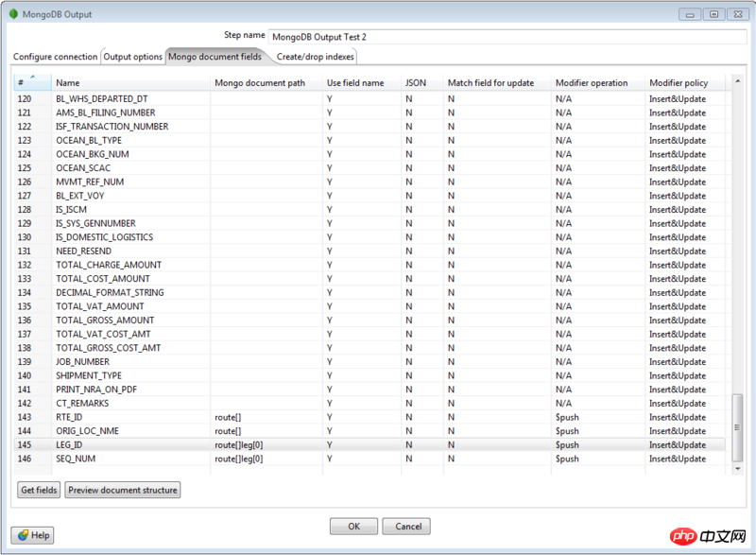The height and width of the screenshot is (555, 756).
Task: Select the ORIG_LOC_NME field name
Action: pyautogui.click(x=87, y=431)
